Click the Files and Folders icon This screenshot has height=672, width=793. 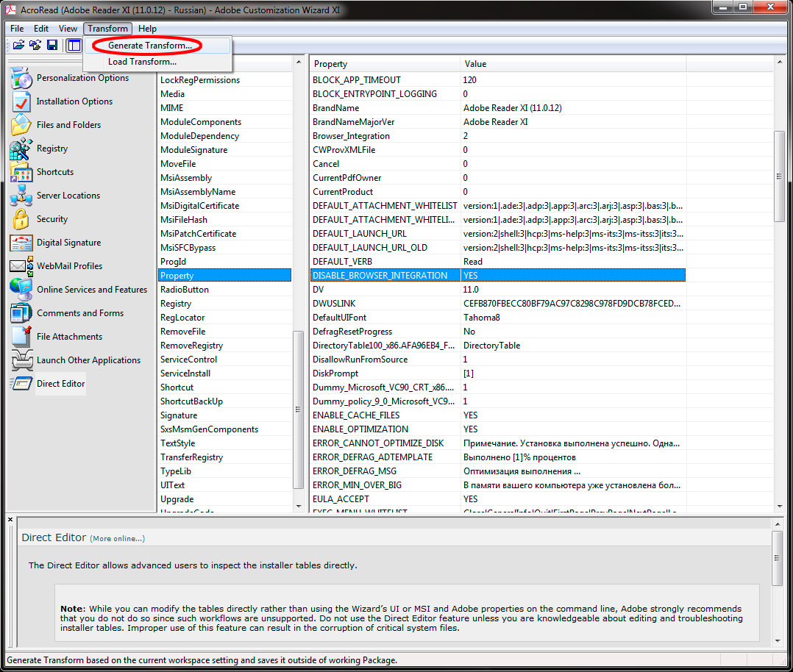click(21, 125)
